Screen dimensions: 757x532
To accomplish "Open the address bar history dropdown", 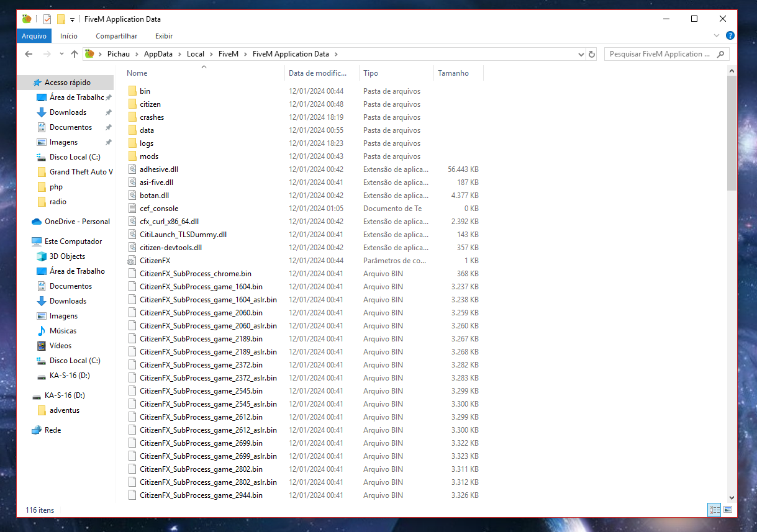I will [581, 54].
